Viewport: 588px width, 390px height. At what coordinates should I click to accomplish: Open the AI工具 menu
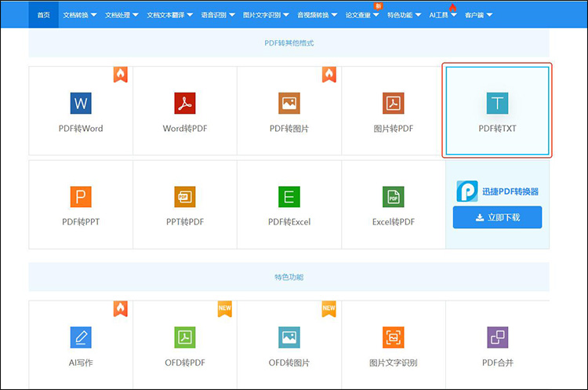(x=443, y=15)
